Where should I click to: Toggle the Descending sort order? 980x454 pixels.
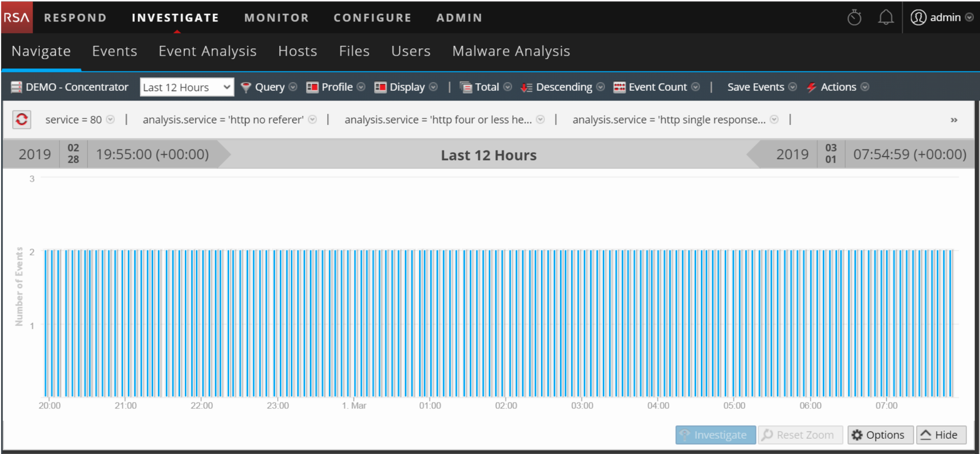(x=562, y=87)
